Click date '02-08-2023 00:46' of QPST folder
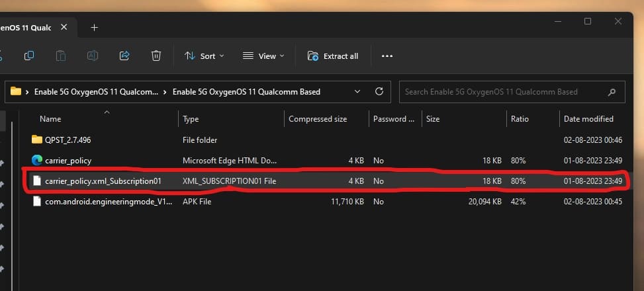This screenshot has width=644, height=291. pyautogui.click(x=592, y=140)
